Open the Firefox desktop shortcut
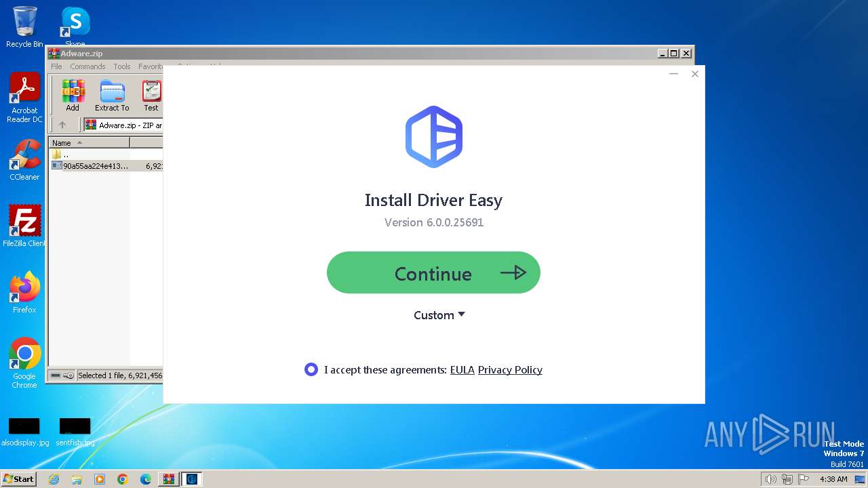 pyautogui.click(x=24, y=292)
